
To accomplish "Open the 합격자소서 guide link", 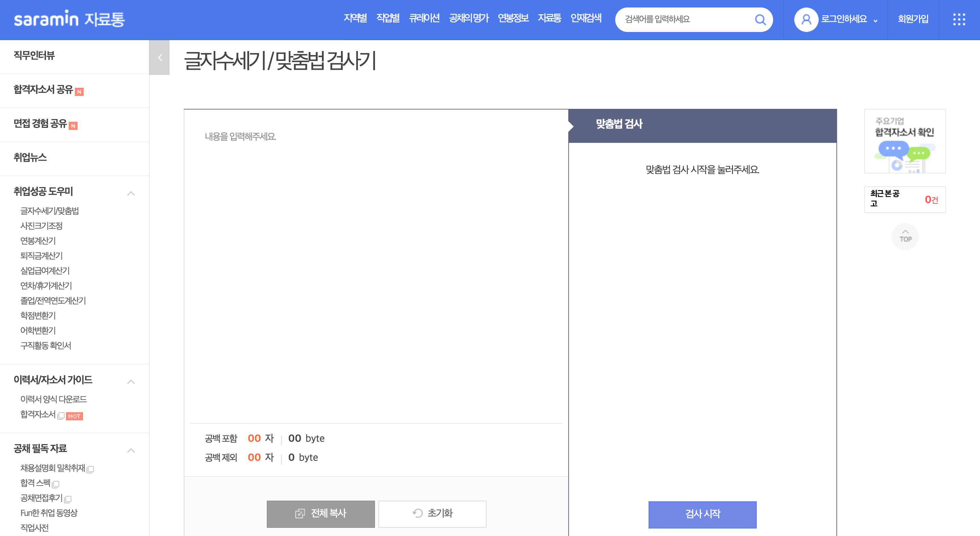I will [38, 414].
